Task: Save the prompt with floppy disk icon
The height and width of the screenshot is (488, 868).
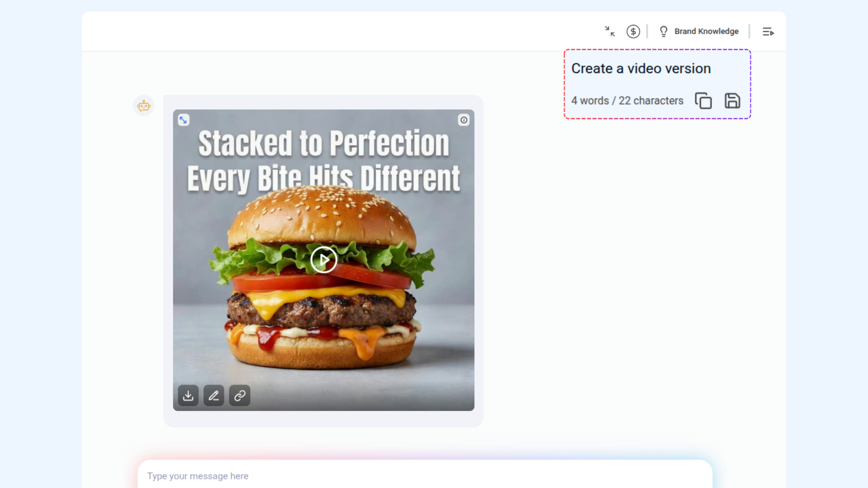Action: (732, 101)
